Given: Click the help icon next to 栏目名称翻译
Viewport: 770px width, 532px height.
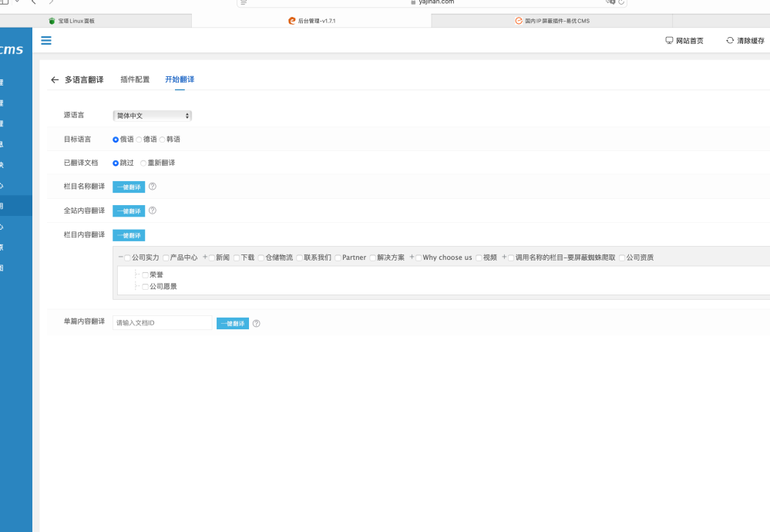Looking at the screenshot, I should [x=153, y=186].
